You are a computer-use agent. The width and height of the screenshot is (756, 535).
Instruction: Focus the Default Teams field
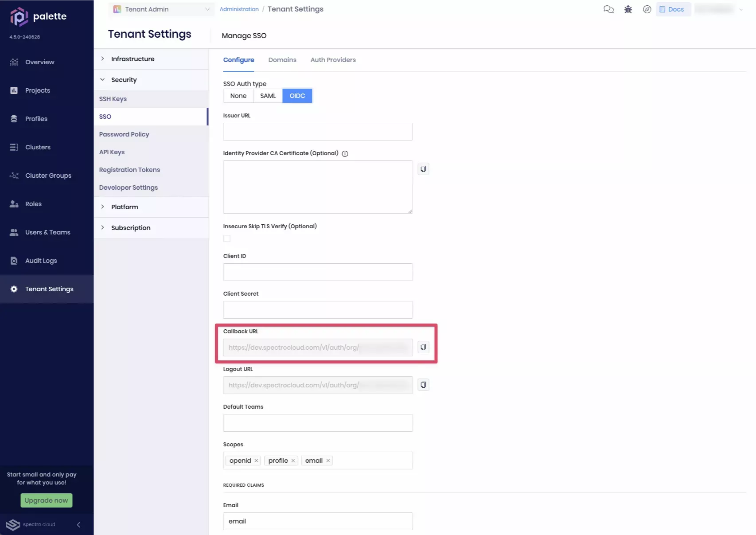click(318, 423)
